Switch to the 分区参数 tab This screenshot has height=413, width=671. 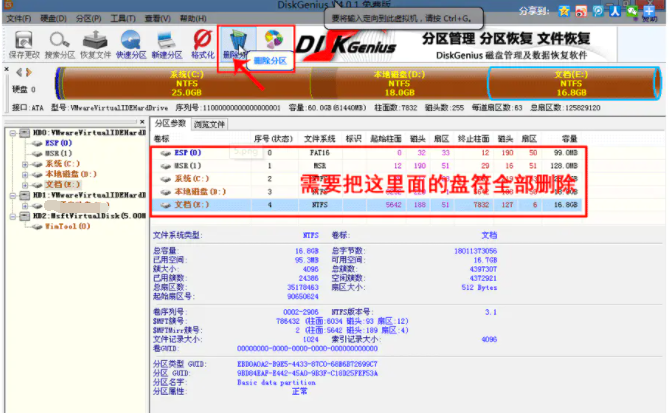coord(170,124)
